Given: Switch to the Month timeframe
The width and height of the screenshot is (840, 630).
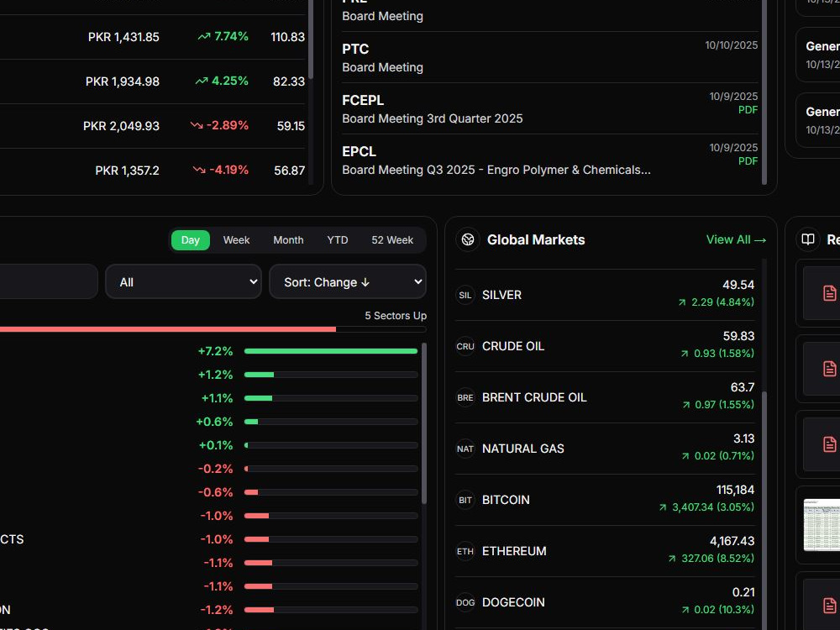Looking at the screenshot, I should pyautogui.click(x=288, y=240).
